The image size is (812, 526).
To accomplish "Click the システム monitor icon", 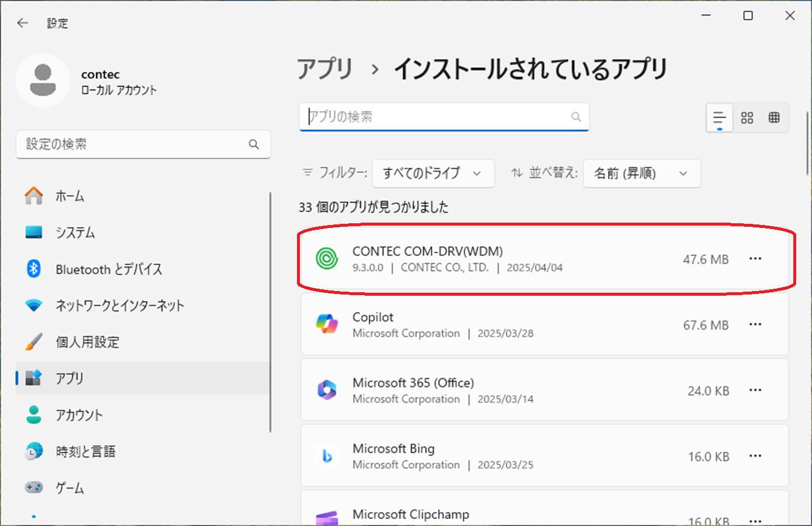I will (x=34, y=233).
